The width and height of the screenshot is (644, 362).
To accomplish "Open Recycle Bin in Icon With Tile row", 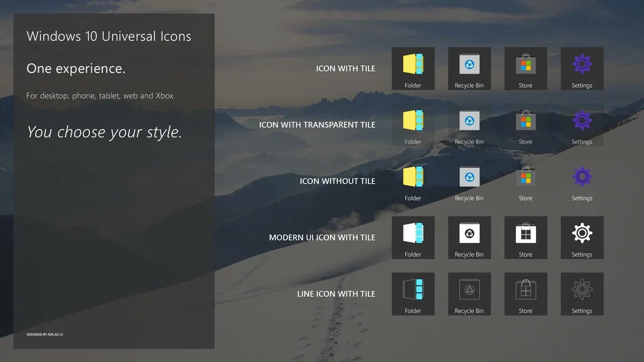I will click(469, 68).
